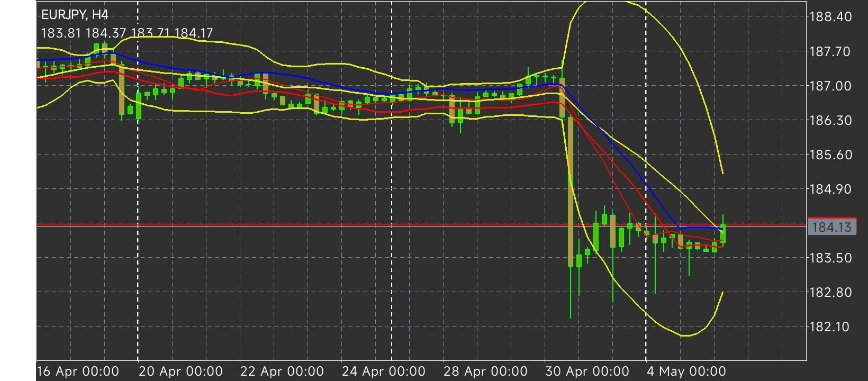Viewport: 868px width, 381px height.
Task: Click the 187.70 price axis label
Action: 831,51
